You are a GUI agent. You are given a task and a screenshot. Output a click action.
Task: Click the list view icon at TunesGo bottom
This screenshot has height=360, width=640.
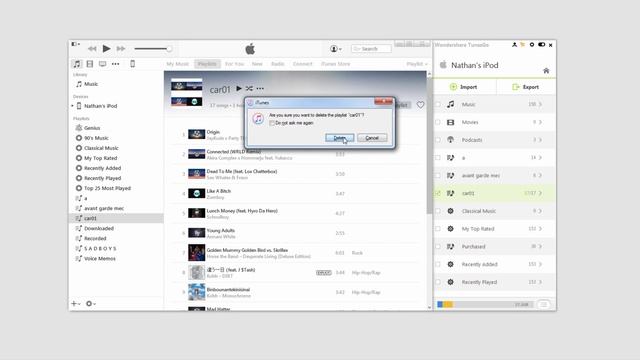point(544,304)
